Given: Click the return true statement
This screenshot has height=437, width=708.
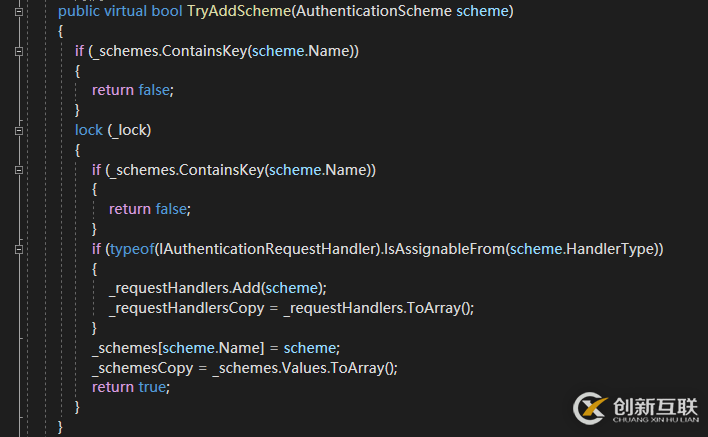Looking at the screenshot, I should point(130,387).
